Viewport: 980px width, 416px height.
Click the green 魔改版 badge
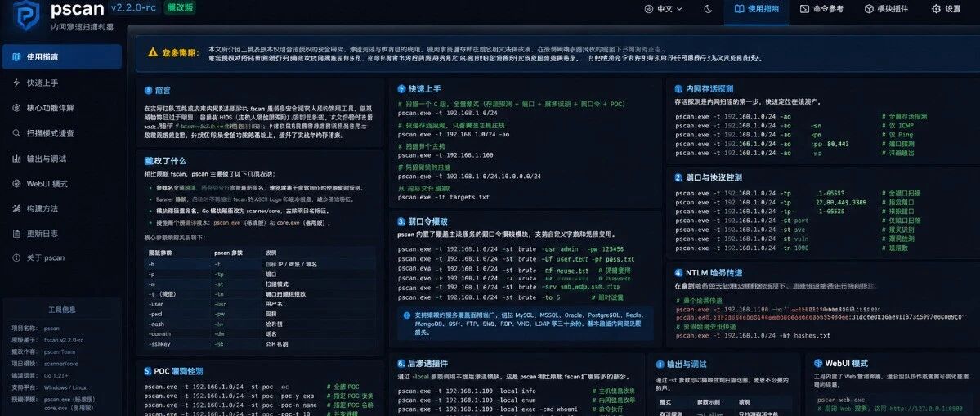[x=179, y=8]
